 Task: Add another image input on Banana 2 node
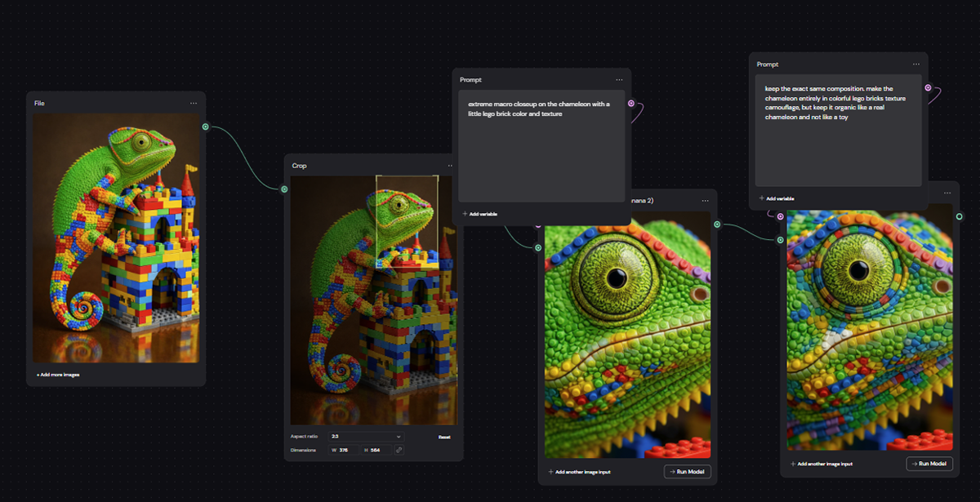tap(579, 472)
